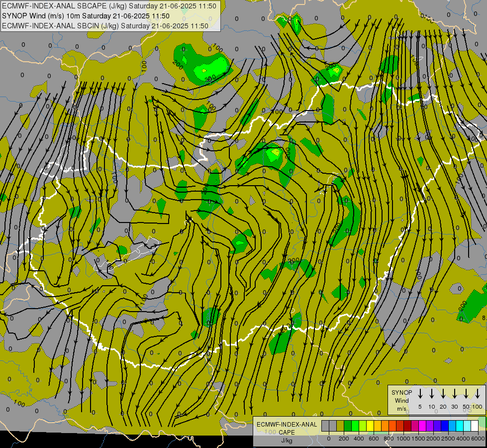Viewport: 487px width, 448px height.
Task: Click the 2500 value on CAPE scale
Action: [448, 439]
